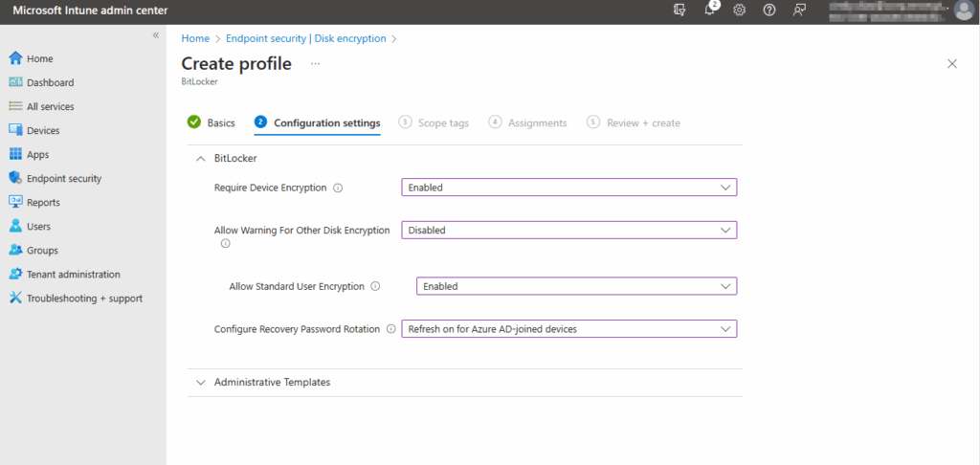Switch to the Basics step tab
980x465 pixels.
click(212, 122)
